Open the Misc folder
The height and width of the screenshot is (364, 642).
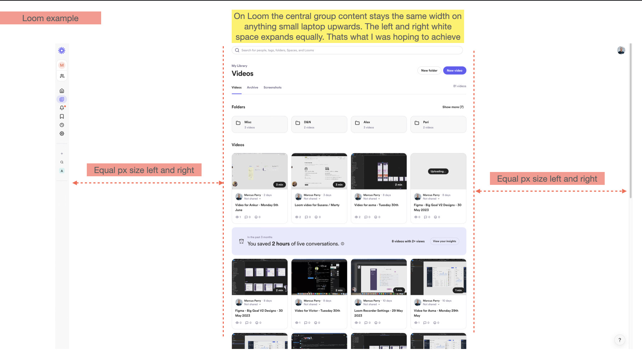click(x=259, y=124)
